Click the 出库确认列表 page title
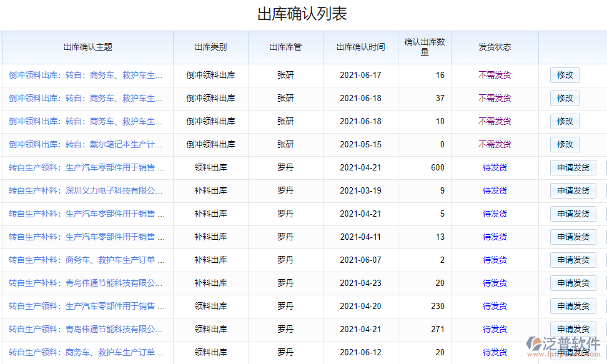The width and height of the screenshot is (607, 364). click(303, 11)
